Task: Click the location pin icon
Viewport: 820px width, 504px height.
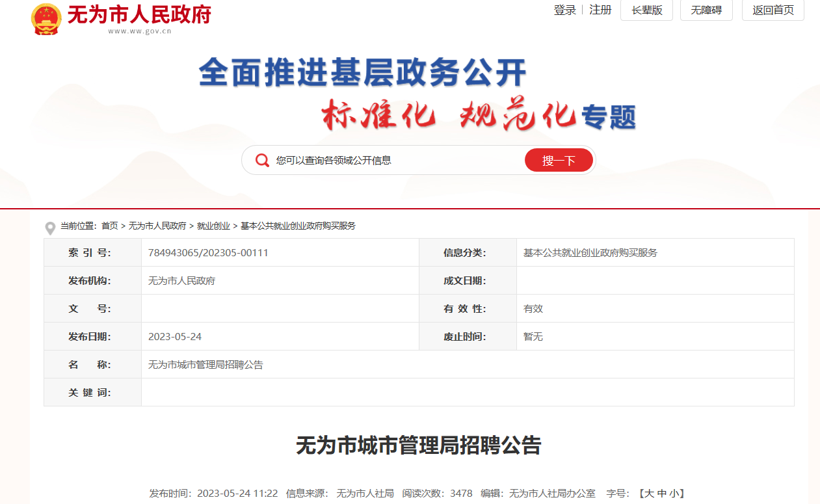Action: (x=50, y=228)
